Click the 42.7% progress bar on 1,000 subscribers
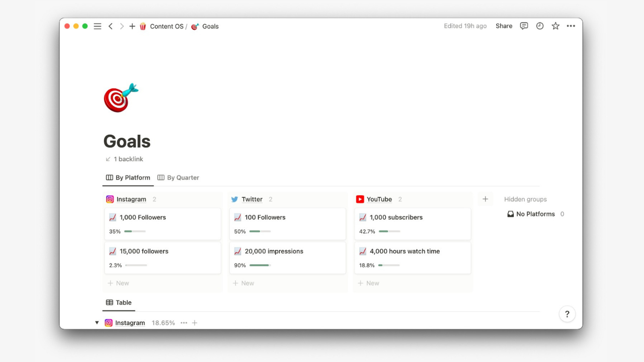The image size is (644, 362). tap(389, 231)
